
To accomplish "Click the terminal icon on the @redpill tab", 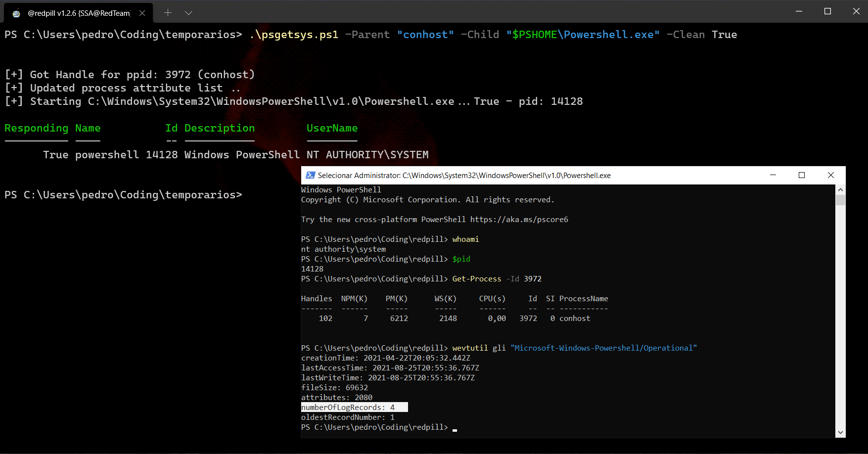I will (16, 13).
